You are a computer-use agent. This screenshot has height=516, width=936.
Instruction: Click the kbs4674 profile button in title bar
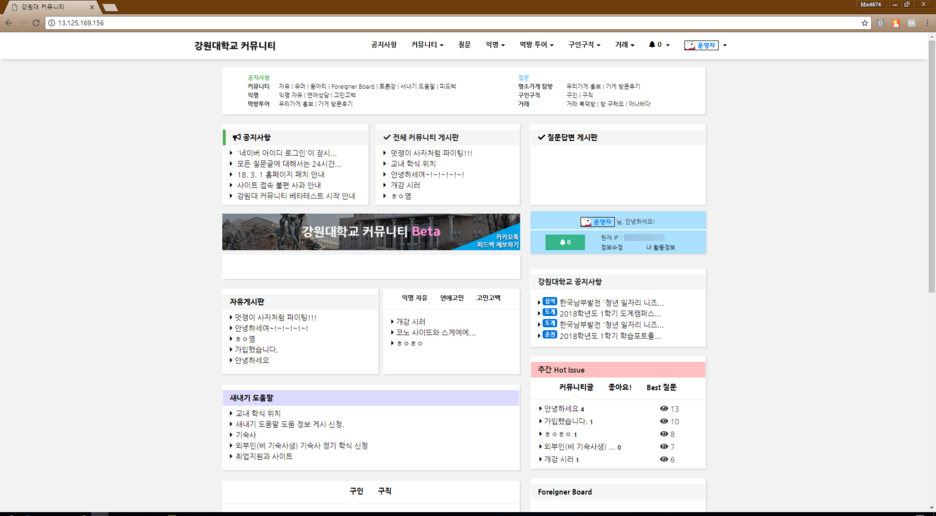pyautogui.click(x=870, y=4)
